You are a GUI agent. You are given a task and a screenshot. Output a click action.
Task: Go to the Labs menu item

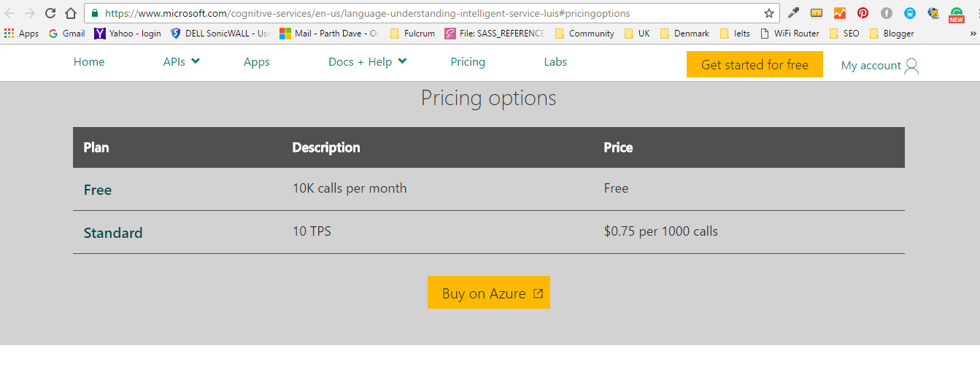(555, 62)
